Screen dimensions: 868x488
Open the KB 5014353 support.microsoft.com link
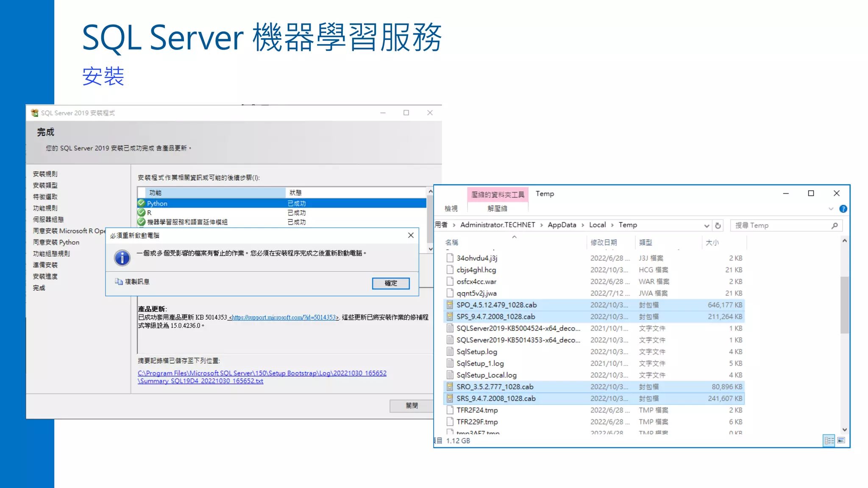284,317
